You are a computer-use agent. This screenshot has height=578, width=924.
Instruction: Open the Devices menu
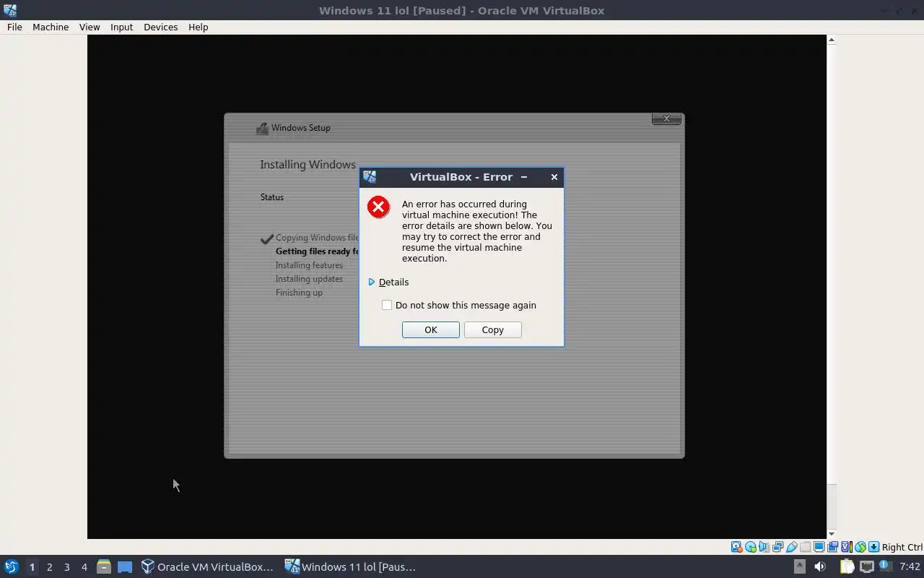coord(160,27)
